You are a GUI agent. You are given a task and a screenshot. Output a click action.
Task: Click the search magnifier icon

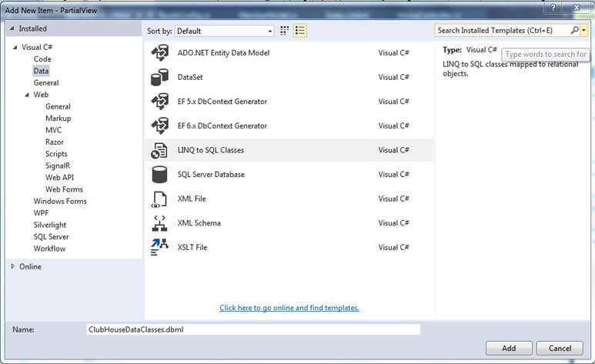tap(575, 30)
